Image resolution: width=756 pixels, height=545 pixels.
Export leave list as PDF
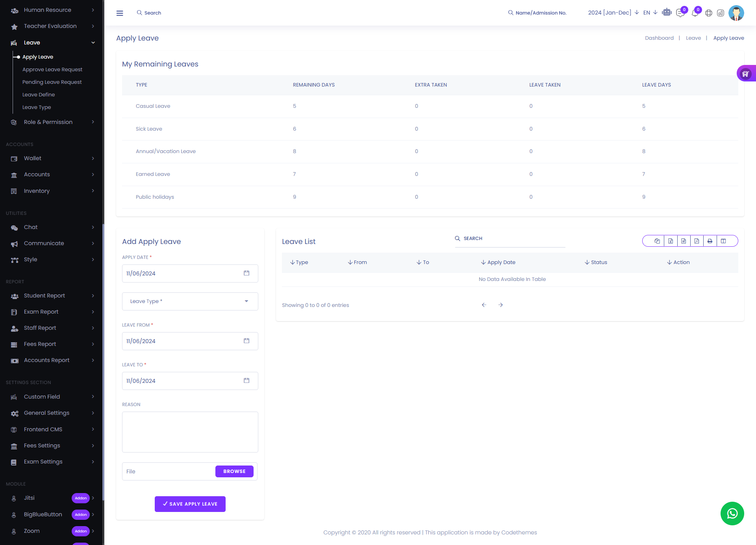coord(697,241)
